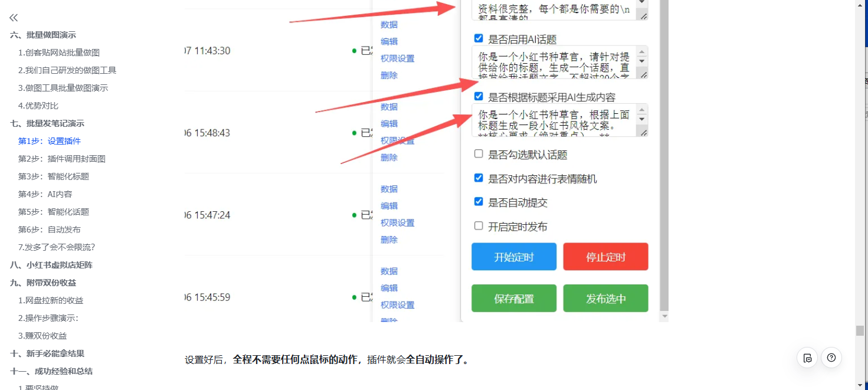The height and width of the screenshot is (390, 868).
Task: Select 第6步：自动发布 in the outline
Action: 50,230
